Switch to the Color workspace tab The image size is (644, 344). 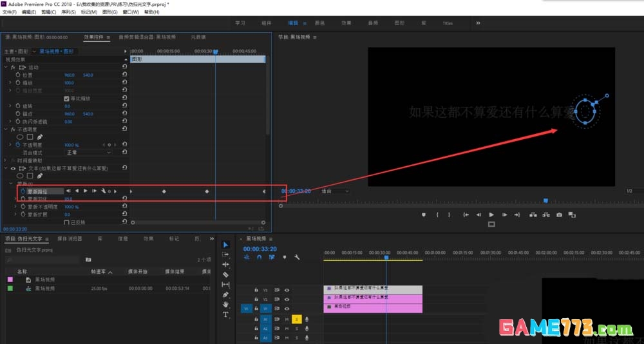point(319,23)
